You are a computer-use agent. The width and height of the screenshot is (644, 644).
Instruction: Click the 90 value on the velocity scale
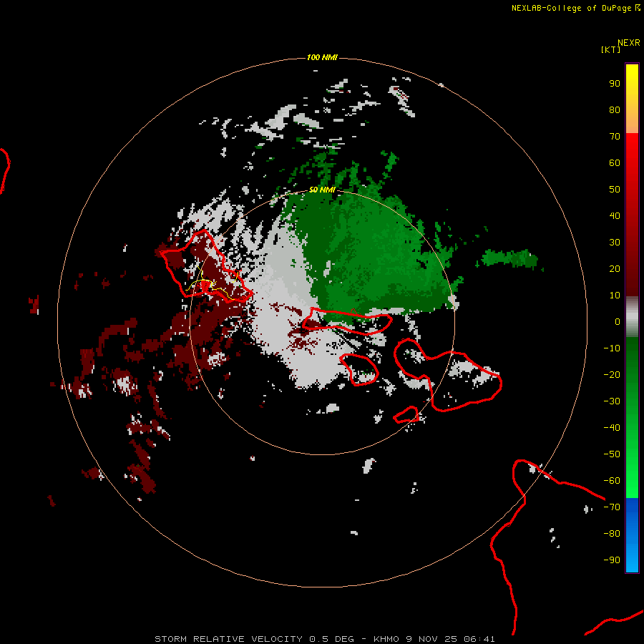tap(615, 84)
